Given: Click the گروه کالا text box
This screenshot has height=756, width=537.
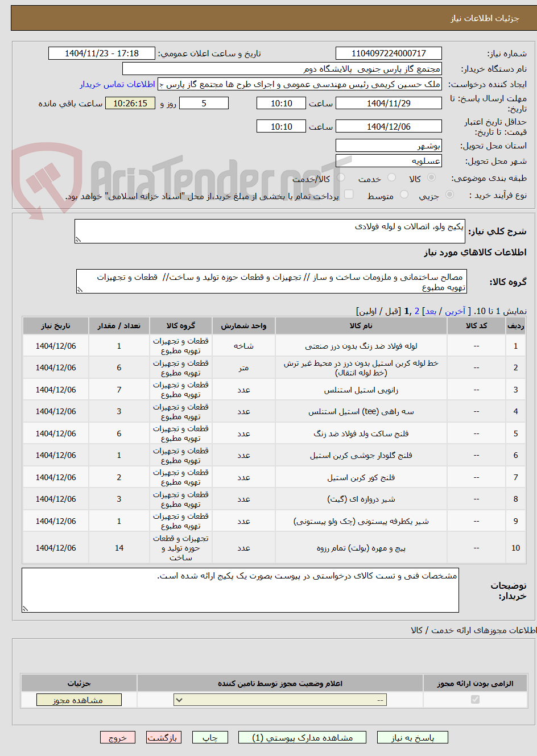Looking at the screenshot, I should (271, 282).
